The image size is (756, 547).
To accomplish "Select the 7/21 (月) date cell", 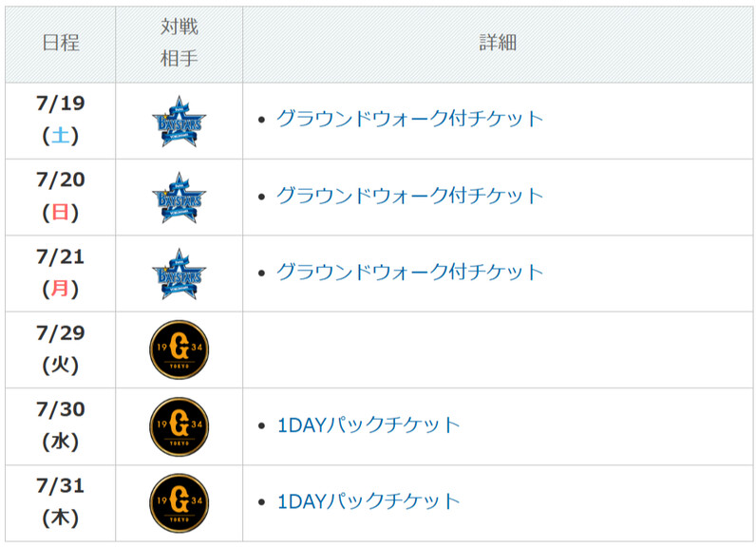I will click(x=60, y=273).
